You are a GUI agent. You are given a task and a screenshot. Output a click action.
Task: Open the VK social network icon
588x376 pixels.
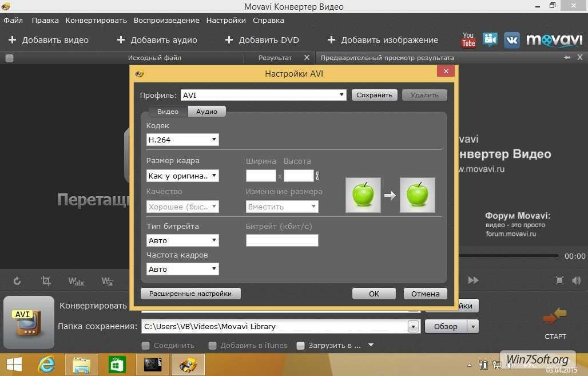512,40
